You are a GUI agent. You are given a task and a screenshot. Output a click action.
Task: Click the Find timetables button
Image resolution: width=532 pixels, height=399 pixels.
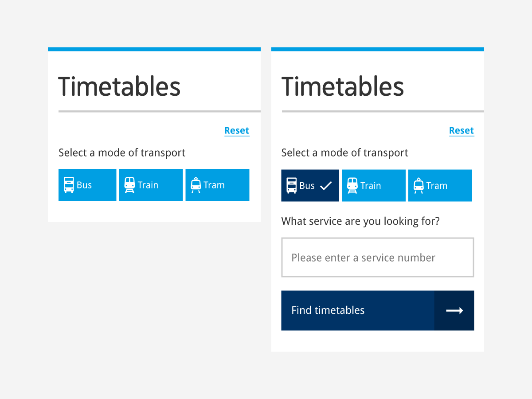tap(378, 310)
